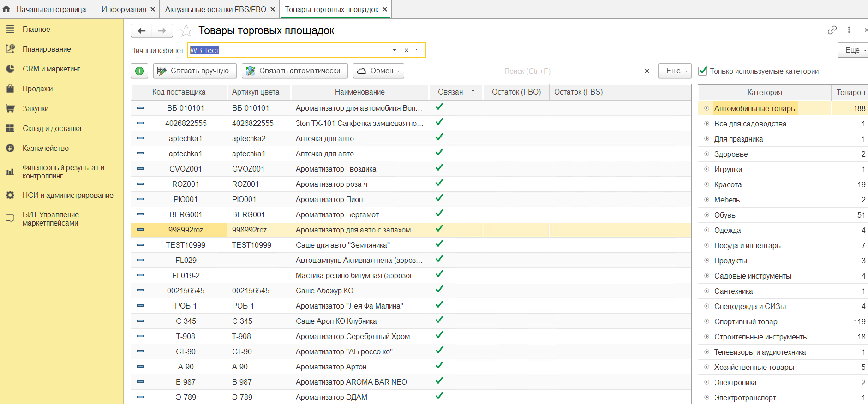This screenshot has width=868, height=404.
Task: Expand the Спортивный товар category
Action: tap(706, 321)
